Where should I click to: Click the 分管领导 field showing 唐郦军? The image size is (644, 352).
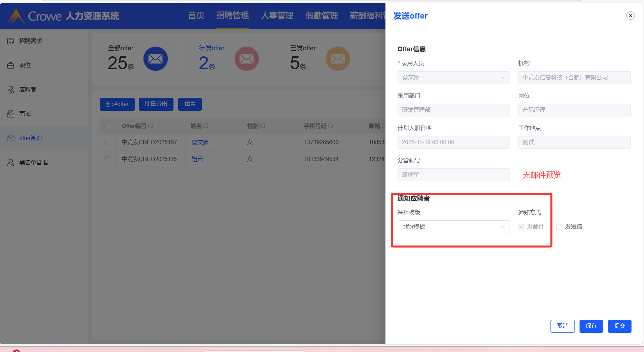tap(454, 175)
